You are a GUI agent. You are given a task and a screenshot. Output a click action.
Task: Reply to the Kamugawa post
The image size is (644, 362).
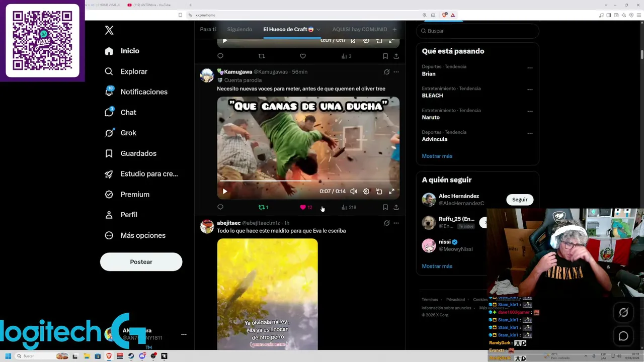(x=220, y=207)
